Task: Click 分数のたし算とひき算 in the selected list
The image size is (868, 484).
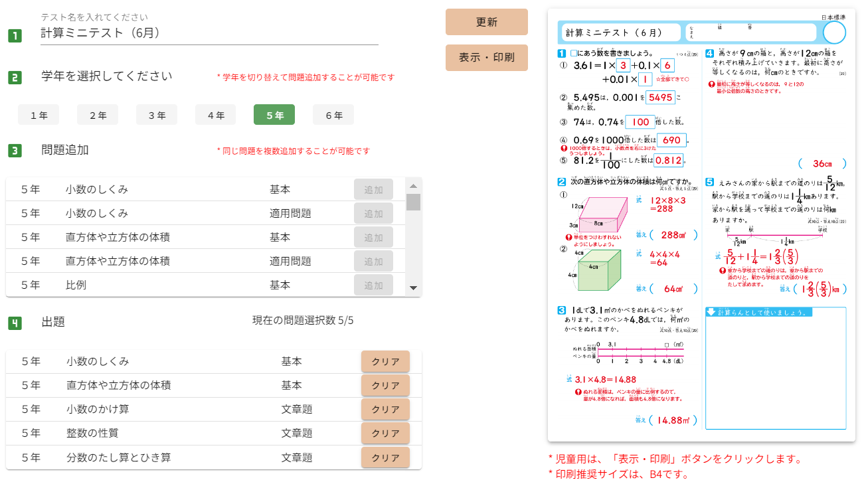Action: click(119, 457)
